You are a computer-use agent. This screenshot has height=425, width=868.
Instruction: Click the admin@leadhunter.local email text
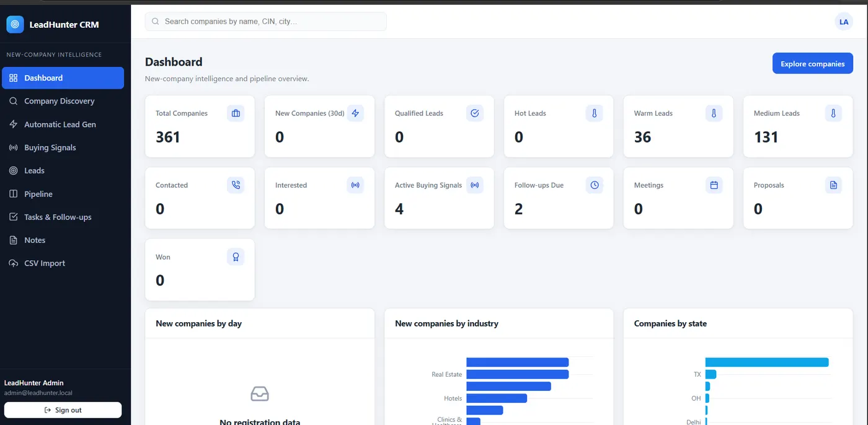click(x=38, y=393)
